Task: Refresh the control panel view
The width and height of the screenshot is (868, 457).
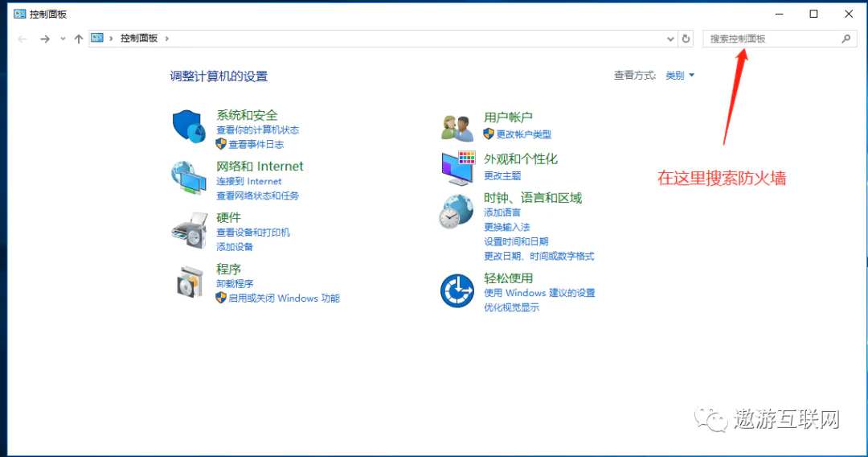Action: (x=686, y=39)
